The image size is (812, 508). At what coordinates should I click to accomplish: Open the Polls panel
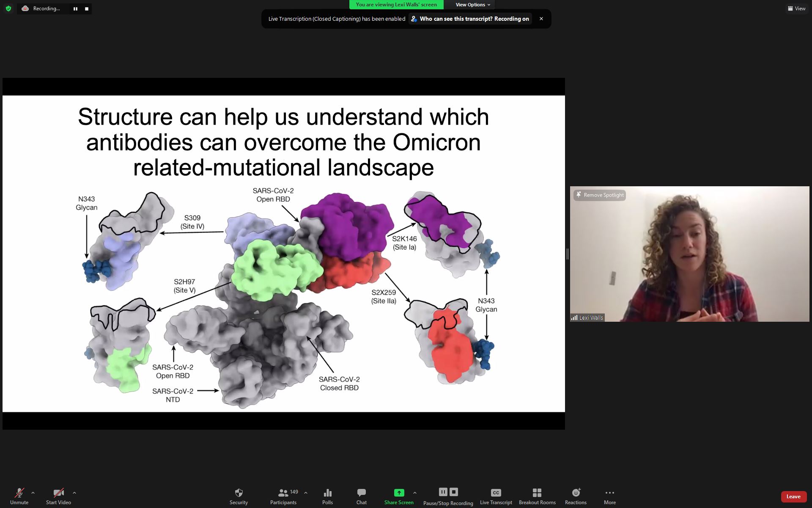[x=327, y=496]
